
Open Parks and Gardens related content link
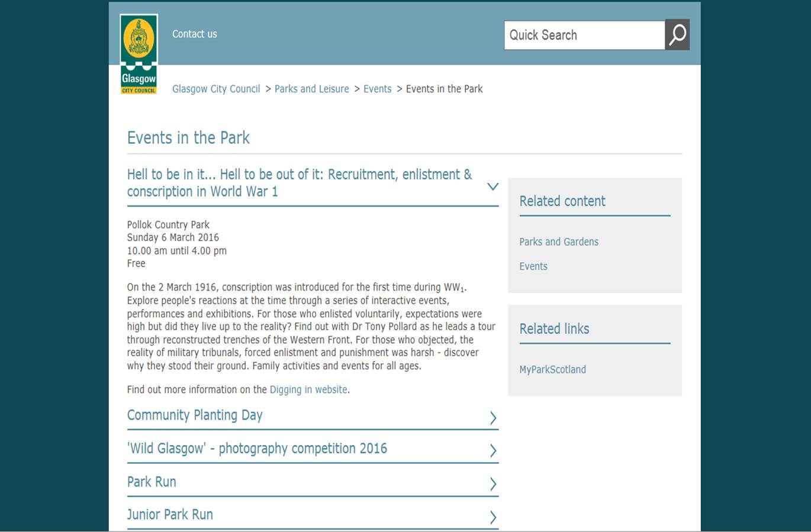tap(559, 241)
